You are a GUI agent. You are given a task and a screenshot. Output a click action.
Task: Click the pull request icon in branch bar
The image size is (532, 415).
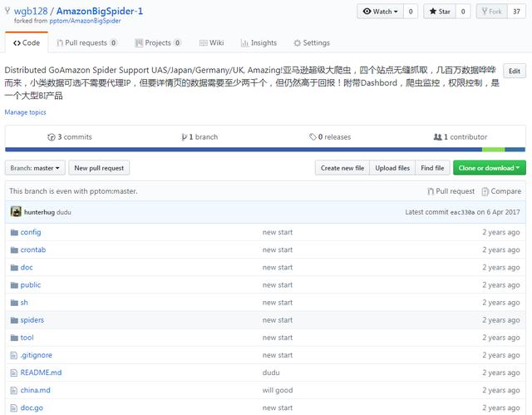click(x=431, y=192)
